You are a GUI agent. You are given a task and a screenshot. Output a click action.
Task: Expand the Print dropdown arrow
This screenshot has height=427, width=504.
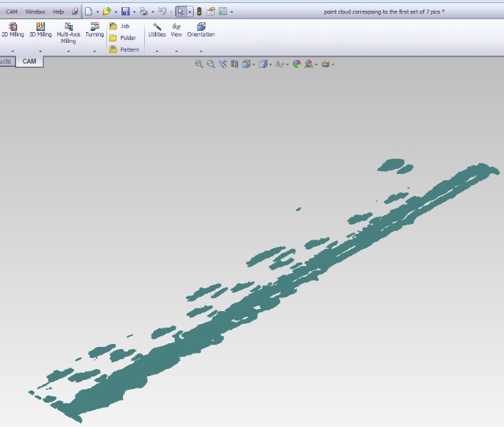click(153, 12)
